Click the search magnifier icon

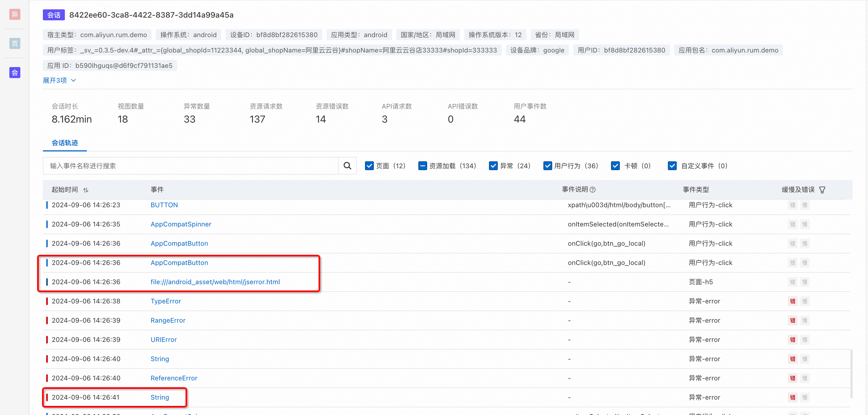[x=347, y=166]
